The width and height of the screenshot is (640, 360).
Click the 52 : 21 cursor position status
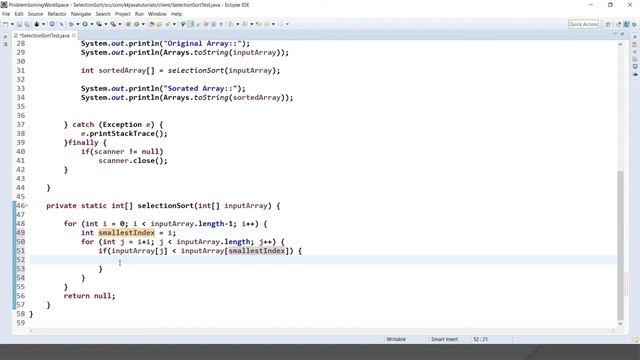480,339
